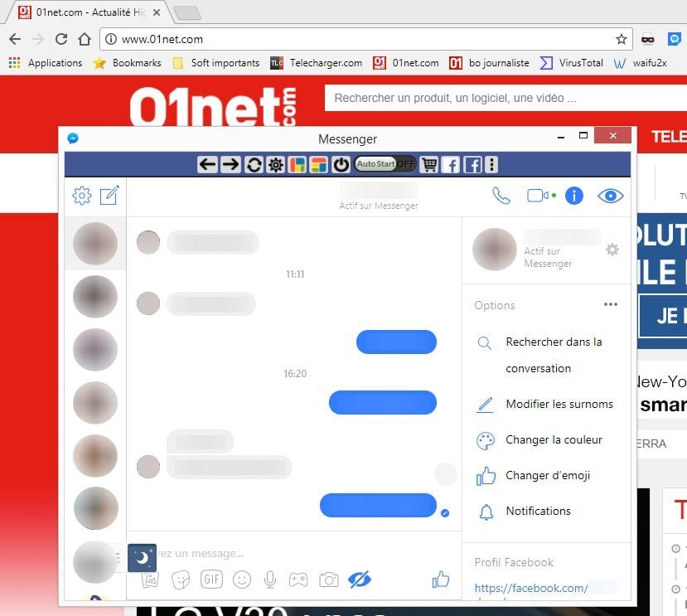The width and height of the screenshot is (687, 616).
Task: Toggle the conversation info panel button
Action: coord(574,196)
